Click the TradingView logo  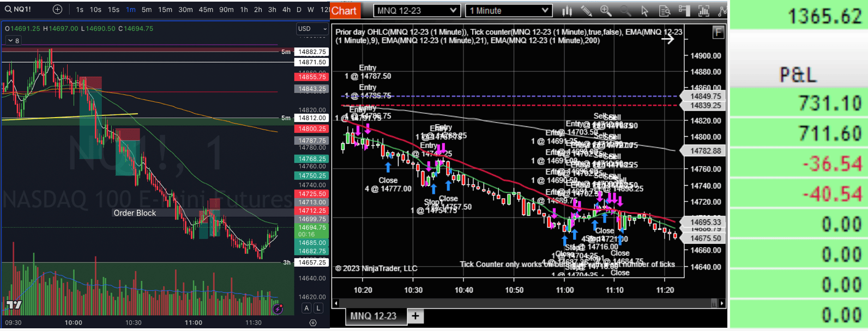[x=14, y=305]
